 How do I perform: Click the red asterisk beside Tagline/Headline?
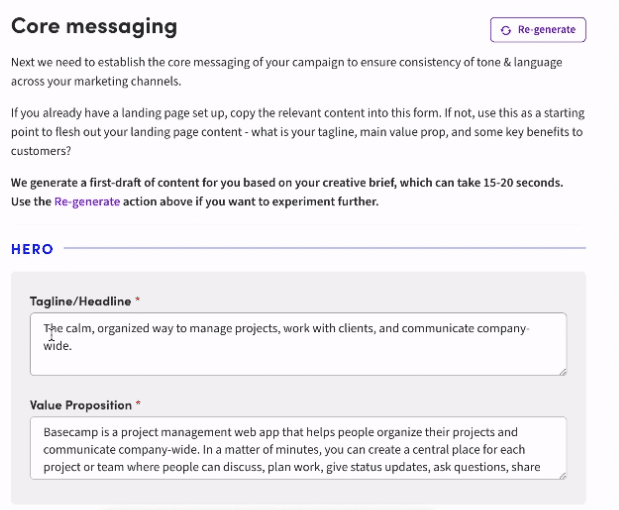[138, 301]
